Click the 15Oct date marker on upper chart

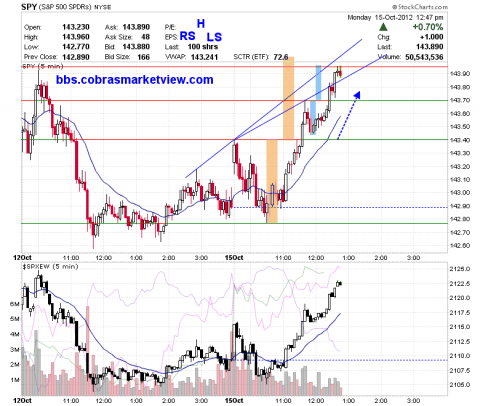click(234, 258)
